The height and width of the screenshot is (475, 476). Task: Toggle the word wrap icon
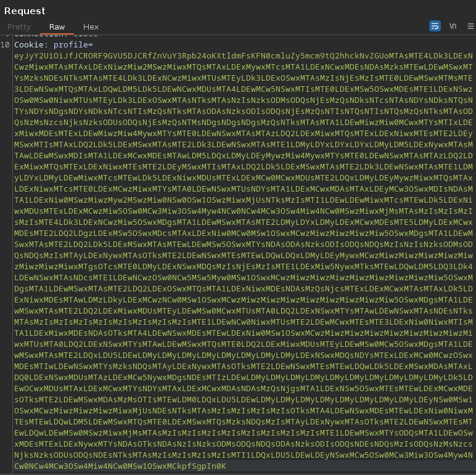[x=435, y=26]
